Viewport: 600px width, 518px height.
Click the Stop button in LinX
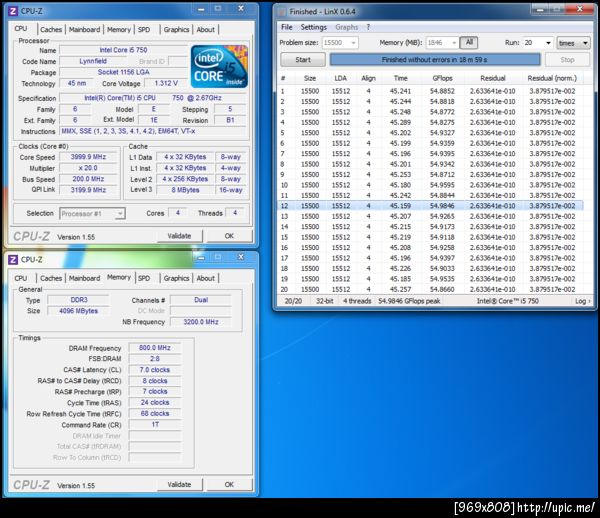pos(567,60)
